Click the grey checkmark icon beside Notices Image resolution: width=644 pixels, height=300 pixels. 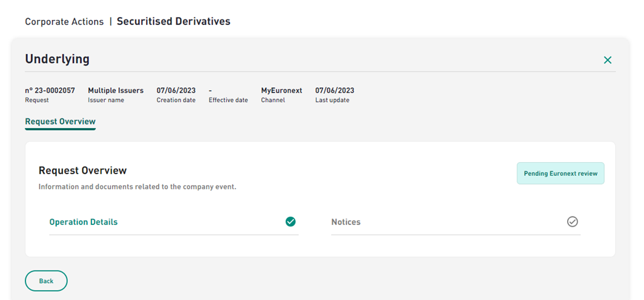coord(572,222)
